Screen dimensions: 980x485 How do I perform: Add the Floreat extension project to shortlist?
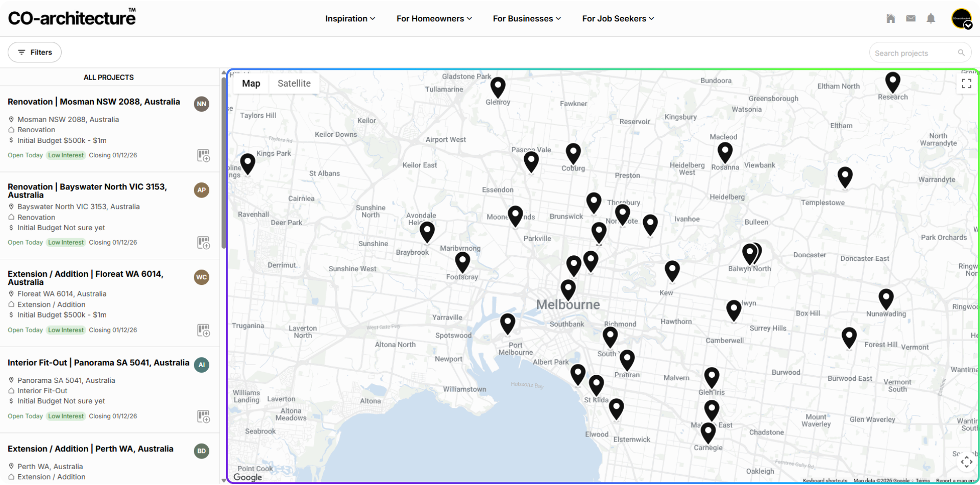click(x=204, y=330)
